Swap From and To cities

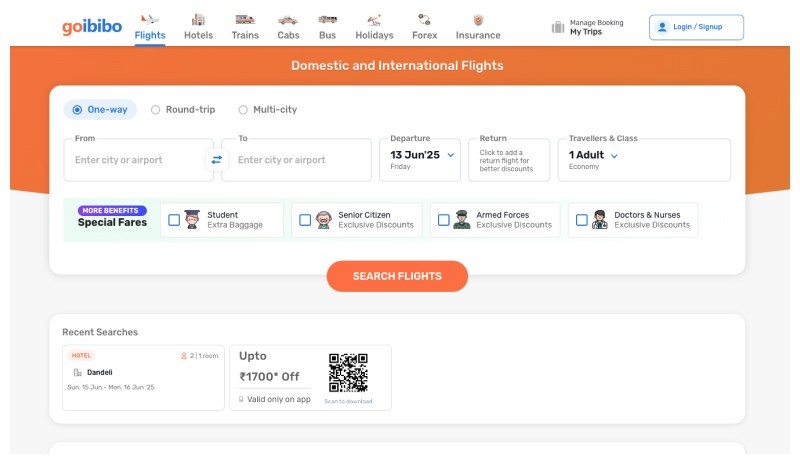click(x=217, y=160)
